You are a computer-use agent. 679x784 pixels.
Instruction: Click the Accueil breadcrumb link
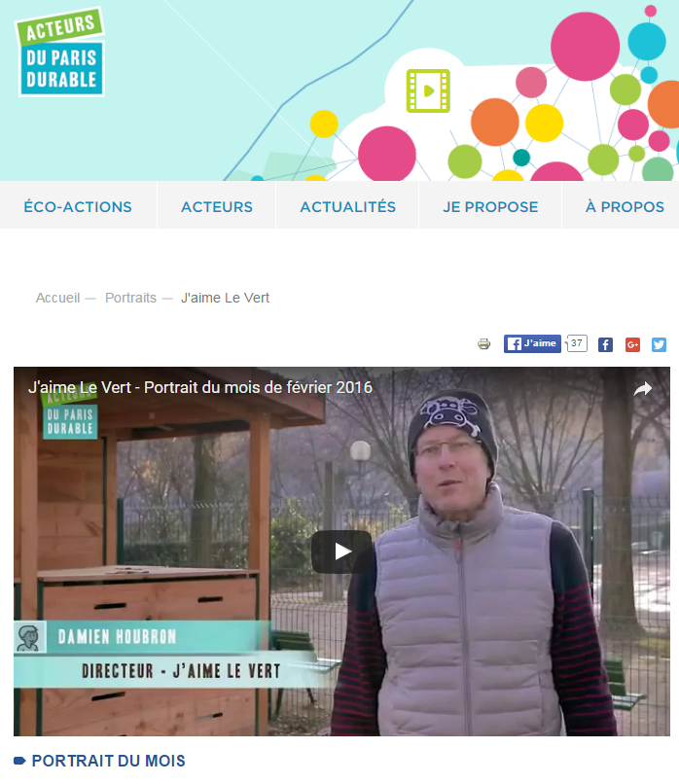click(x=57, y=298)
